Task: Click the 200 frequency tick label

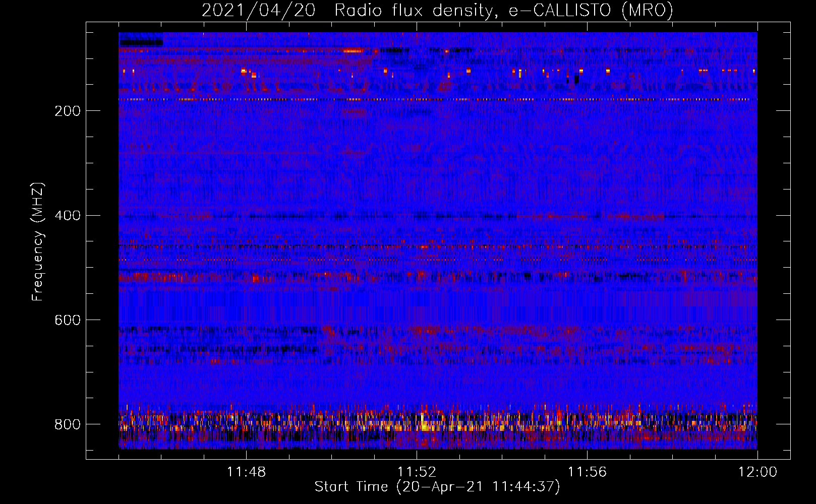Action: pos(68,111)
